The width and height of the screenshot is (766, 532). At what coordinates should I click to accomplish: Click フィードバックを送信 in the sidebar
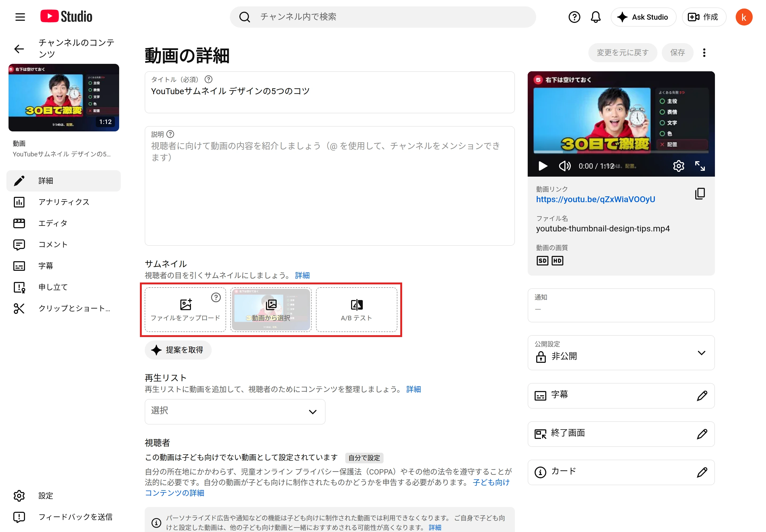click(x=63, y=517)
